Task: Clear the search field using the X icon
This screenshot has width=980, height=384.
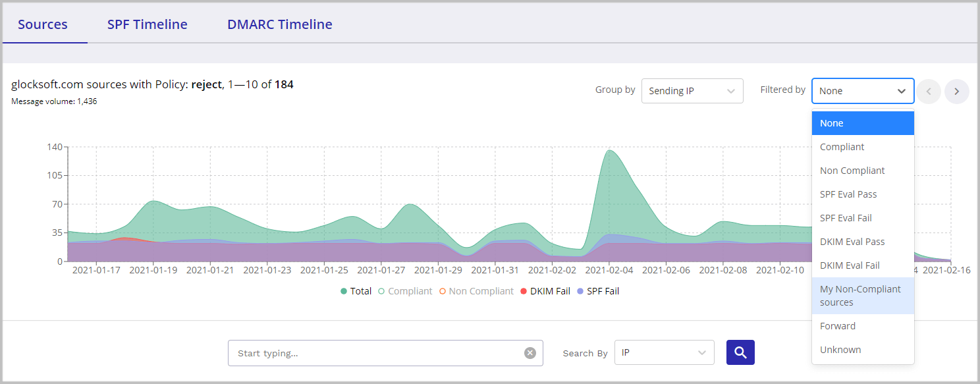Action: click(530, 352)
